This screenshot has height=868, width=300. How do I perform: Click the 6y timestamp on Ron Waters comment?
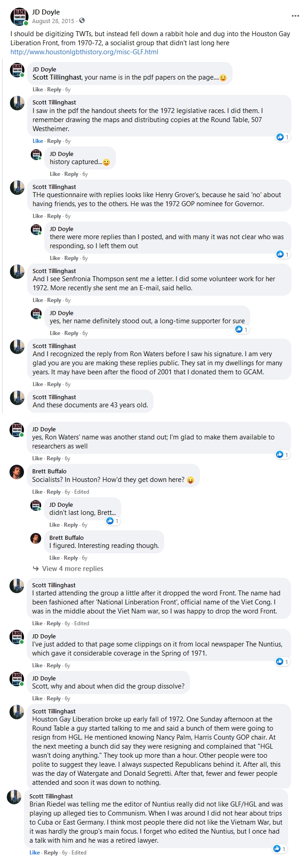(x=68, y=384)
